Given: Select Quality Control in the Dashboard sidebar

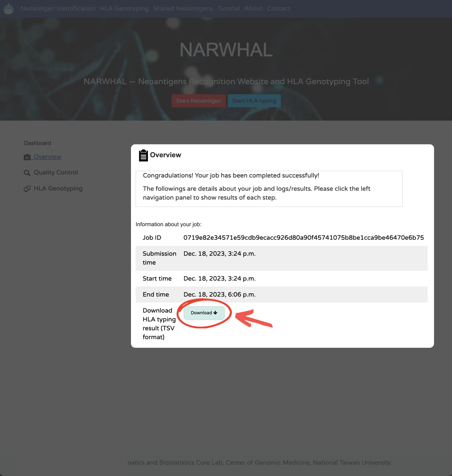Looking at the screenshot, I should click(56, 172).
